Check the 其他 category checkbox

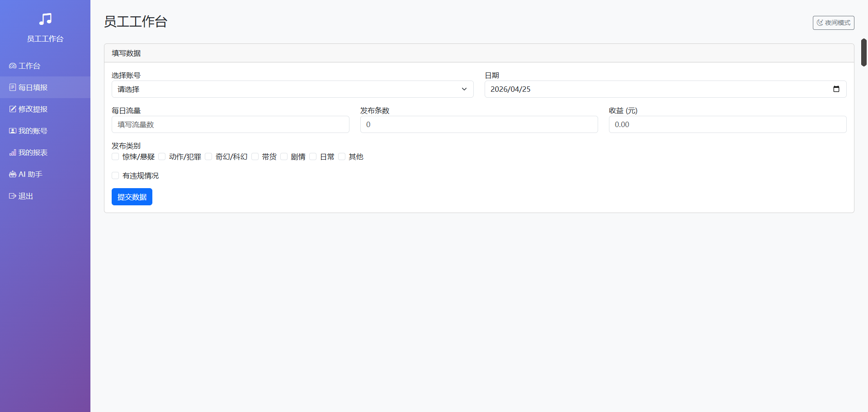(342, 156)
